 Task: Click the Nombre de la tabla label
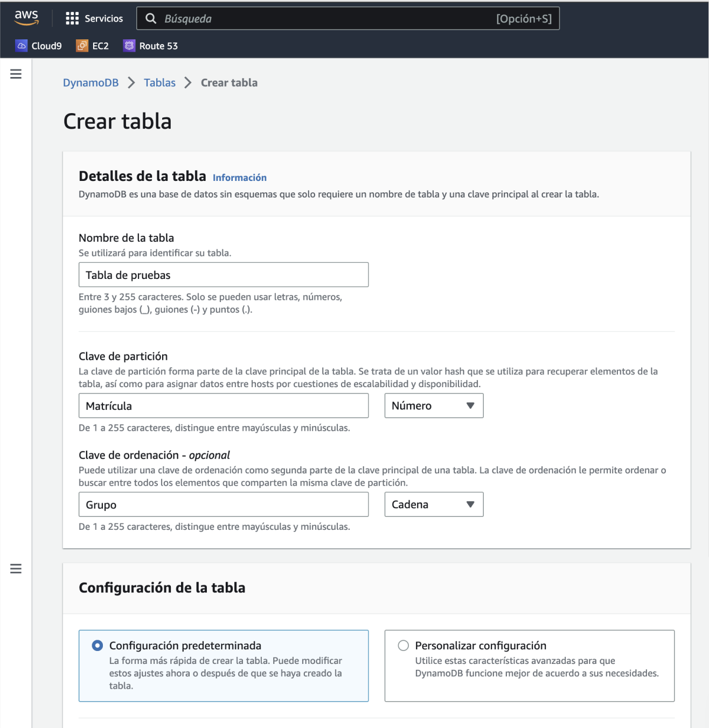[x=126, y=237]
